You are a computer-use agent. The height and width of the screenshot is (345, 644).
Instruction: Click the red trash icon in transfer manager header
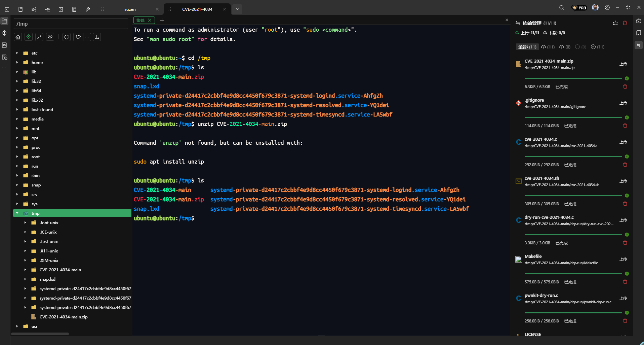[x=625, y=23]
